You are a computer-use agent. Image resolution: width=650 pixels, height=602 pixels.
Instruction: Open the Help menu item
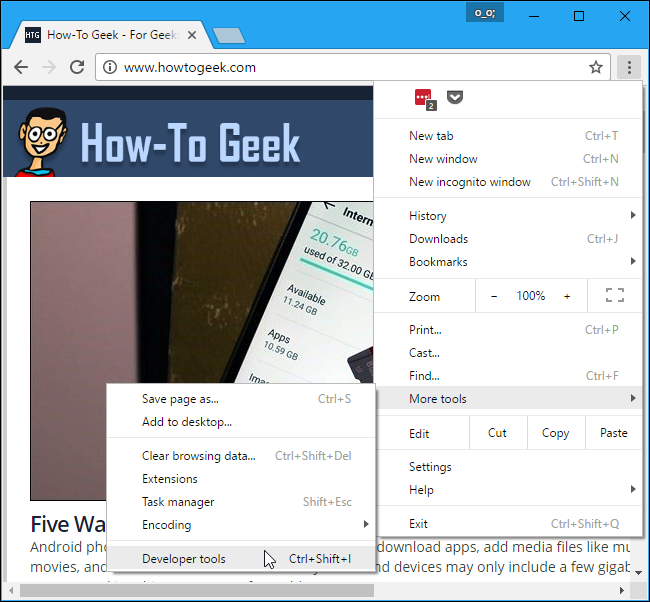click(508, 490)
